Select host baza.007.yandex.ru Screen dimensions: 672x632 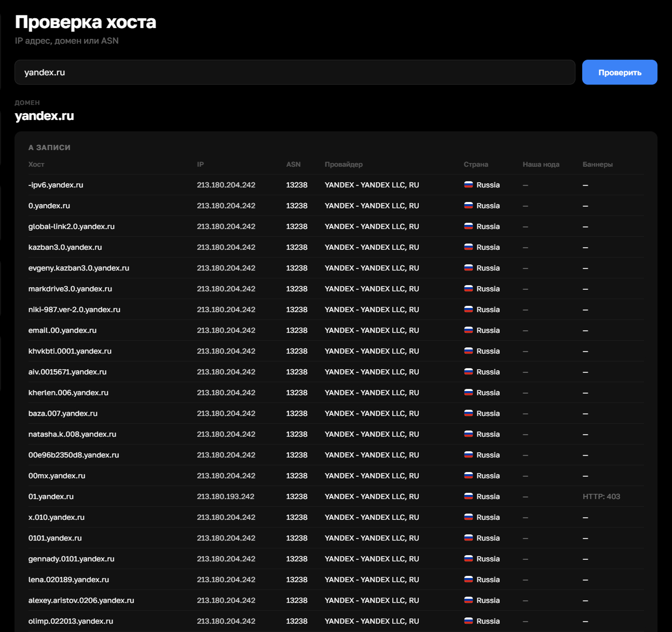63,413
